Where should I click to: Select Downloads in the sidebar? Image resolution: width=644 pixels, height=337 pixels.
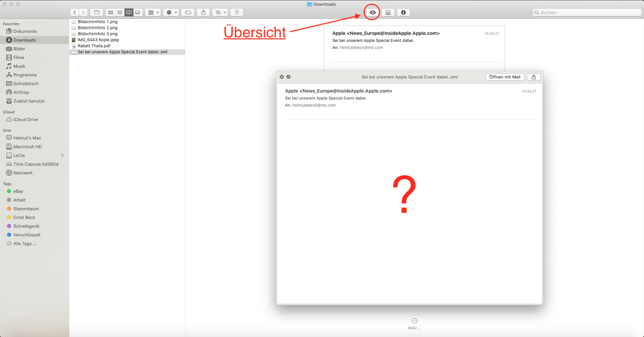click(x=34, y=40)
